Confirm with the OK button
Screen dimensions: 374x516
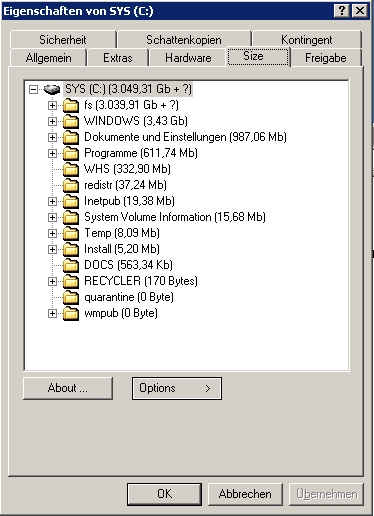[164, 494]
